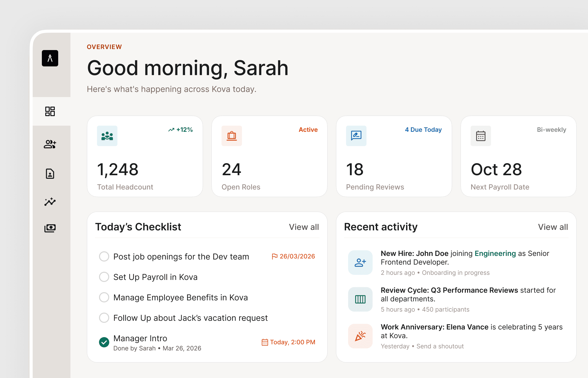
Task: Uncheck the completed Manager Intro task
Action: pyautogui.click(x=104, y=342)
